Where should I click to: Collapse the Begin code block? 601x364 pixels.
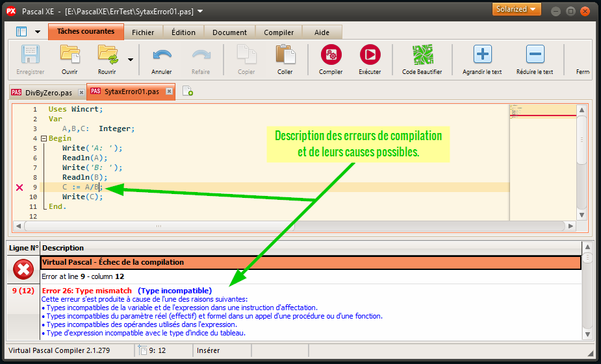click(x=44, y=138)
